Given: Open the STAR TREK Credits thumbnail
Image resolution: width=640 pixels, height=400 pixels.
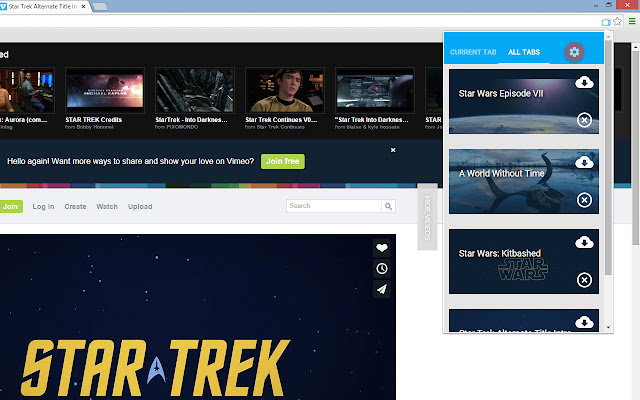Looking at the screenshot, I should point(105,90).
